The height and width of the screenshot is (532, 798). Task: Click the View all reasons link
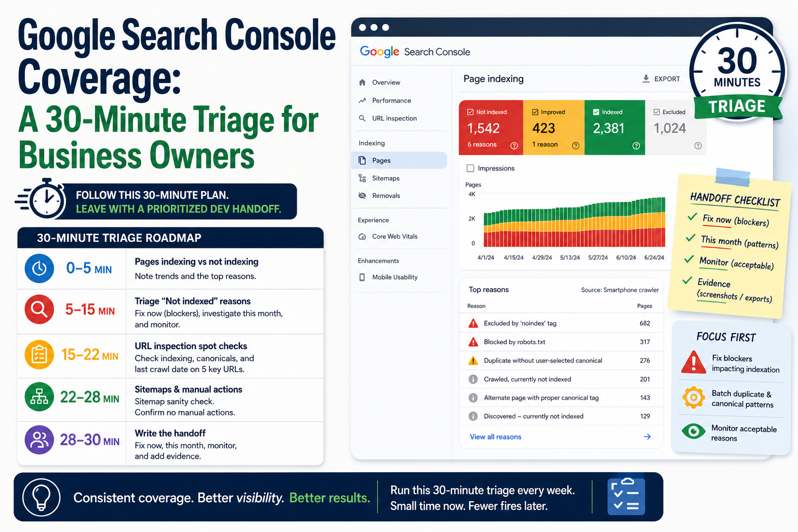pyautogui.click(x=496, y=437)
